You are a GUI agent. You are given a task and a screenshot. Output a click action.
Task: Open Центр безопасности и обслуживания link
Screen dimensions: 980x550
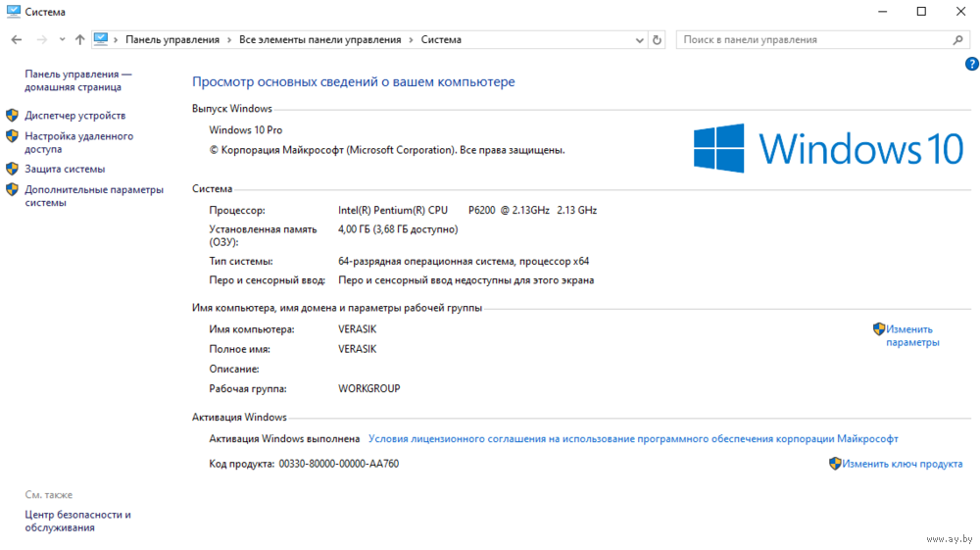point(77,521)
